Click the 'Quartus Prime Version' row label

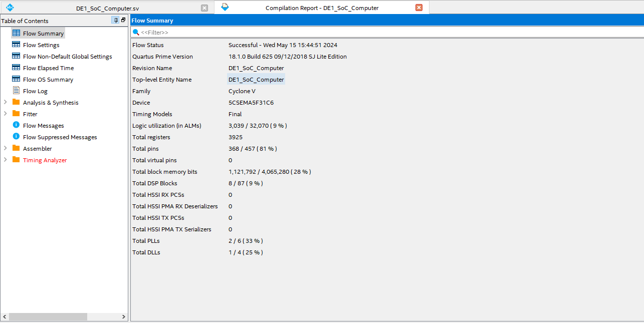(x=162, y=57)
